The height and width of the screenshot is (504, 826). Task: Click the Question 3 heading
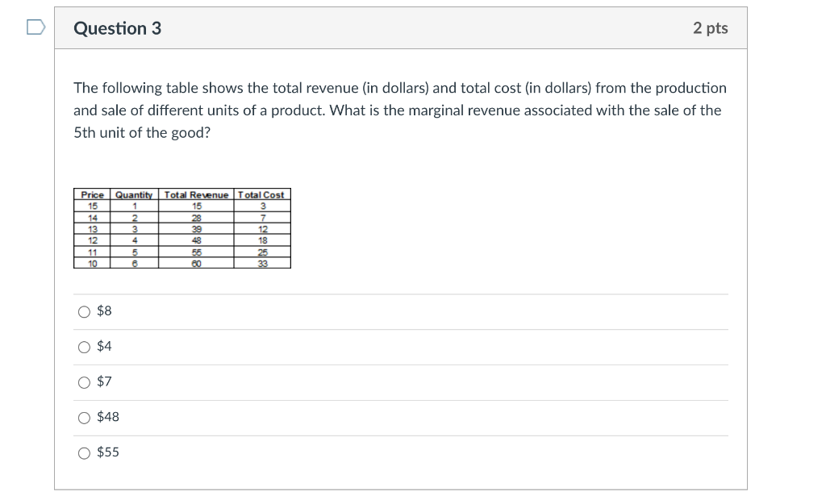pyautogui.click(x=118, y=28)
